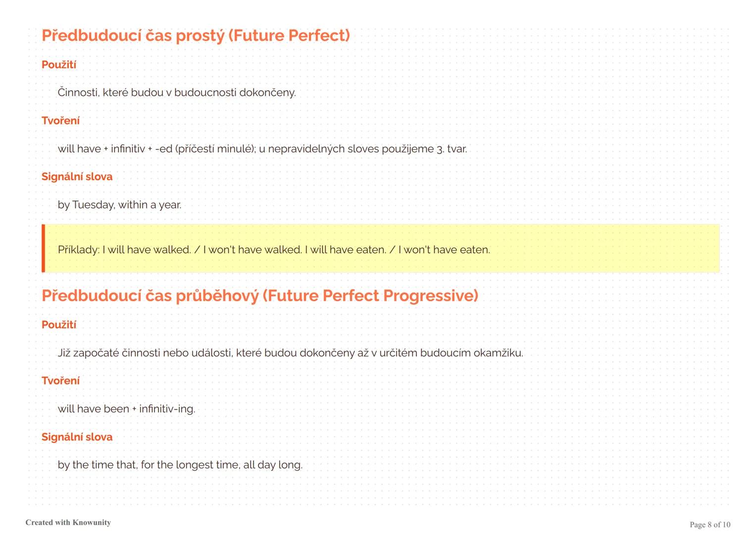Select the second 'Tvoření' subheading

[60, 381]
